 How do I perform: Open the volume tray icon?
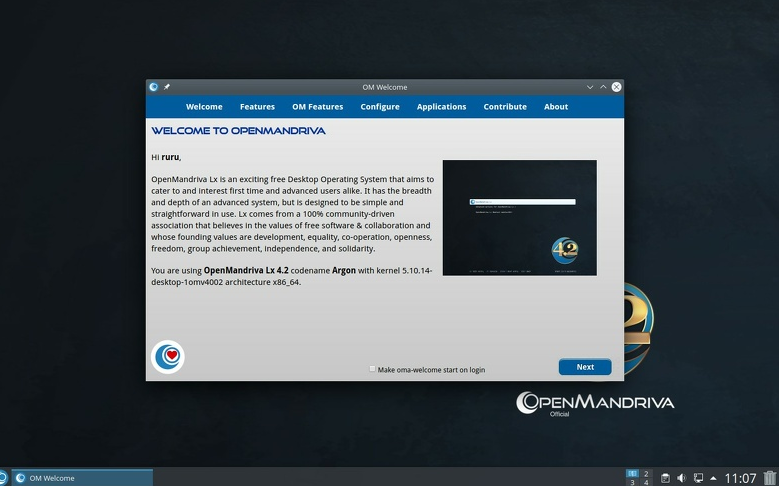[x=682, y=478]
